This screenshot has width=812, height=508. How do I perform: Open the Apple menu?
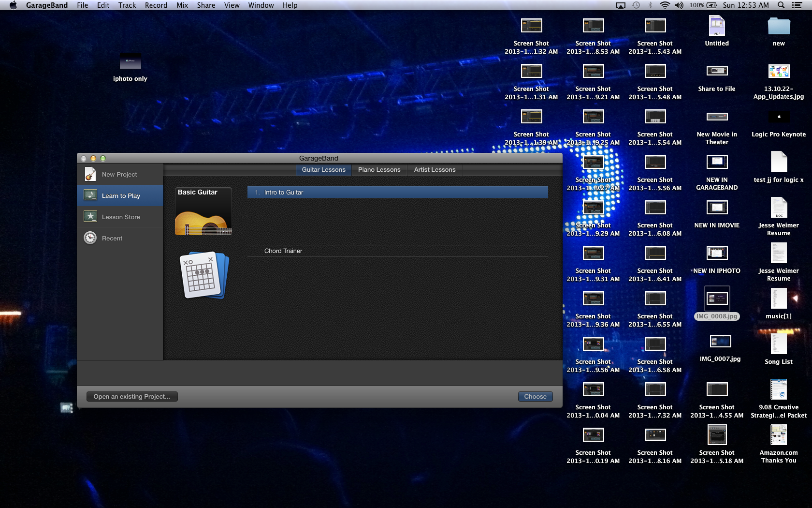coord(13,5)
